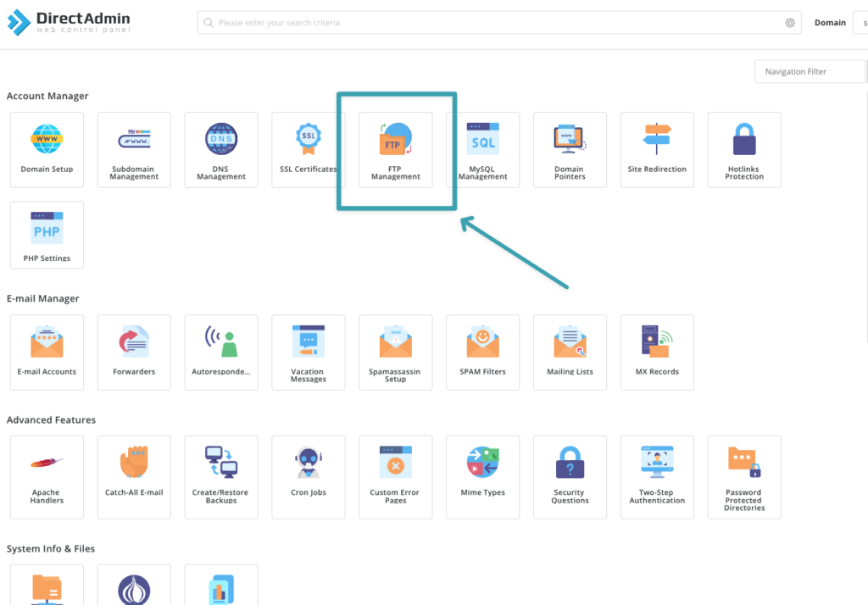Open Domain Pointers
The image size is (868, 605).
570,150
